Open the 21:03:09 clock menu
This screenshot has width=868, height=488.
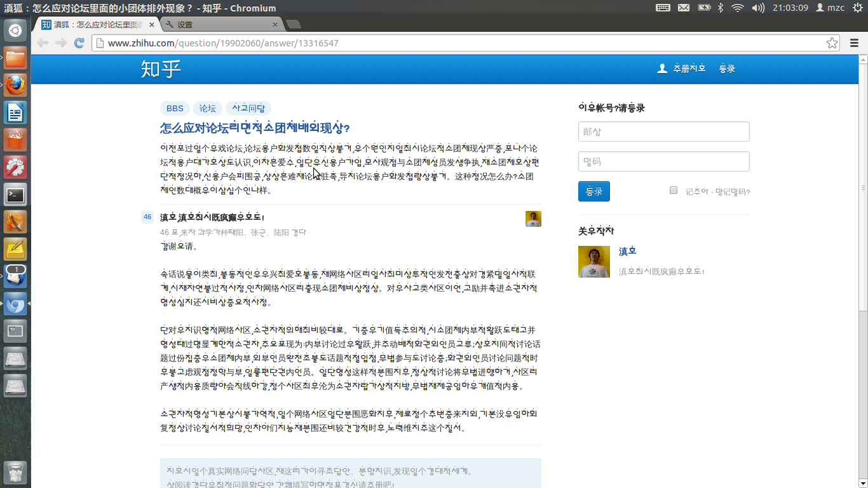click(790, 8)
